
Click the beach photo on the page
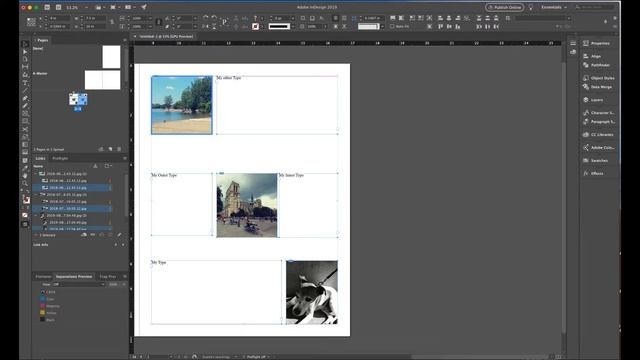182,105
